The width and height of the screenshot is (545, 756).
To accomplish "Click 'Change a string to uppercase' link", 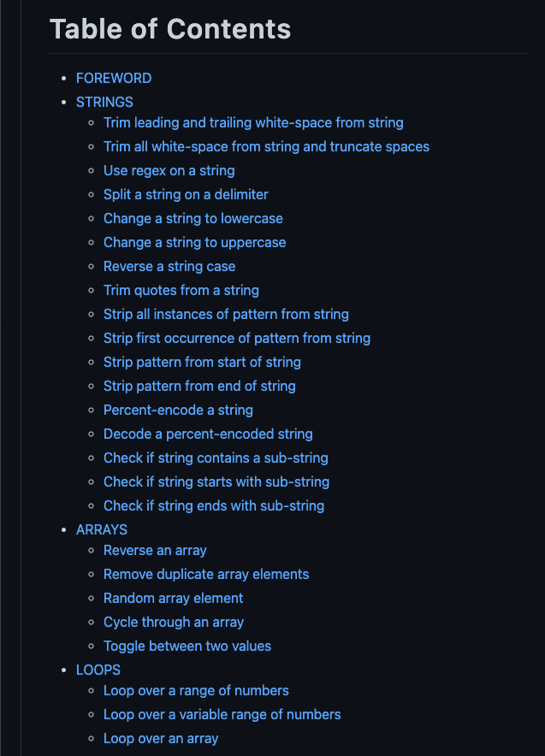I will click(194, 243).
